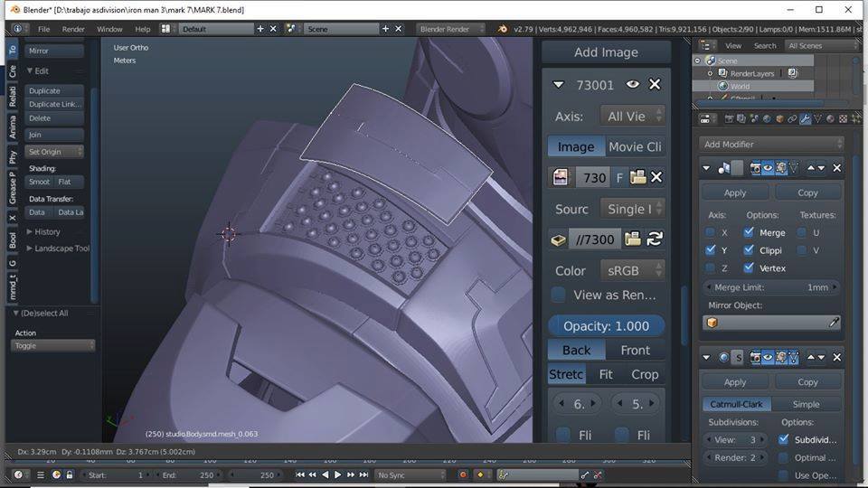868x488 pixels.
Task: Open the Render menu
Action: click(x=73, y=29)
